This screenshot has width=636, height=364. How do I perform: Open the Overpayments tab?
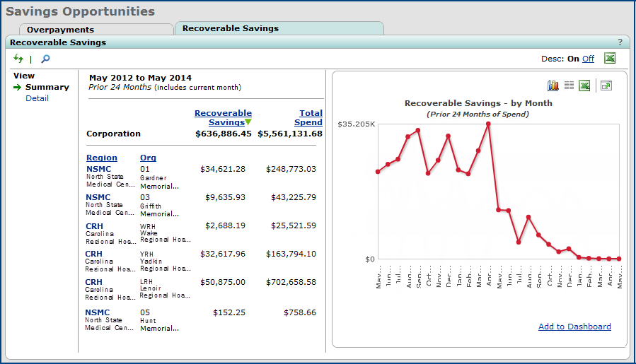(60, 30)
